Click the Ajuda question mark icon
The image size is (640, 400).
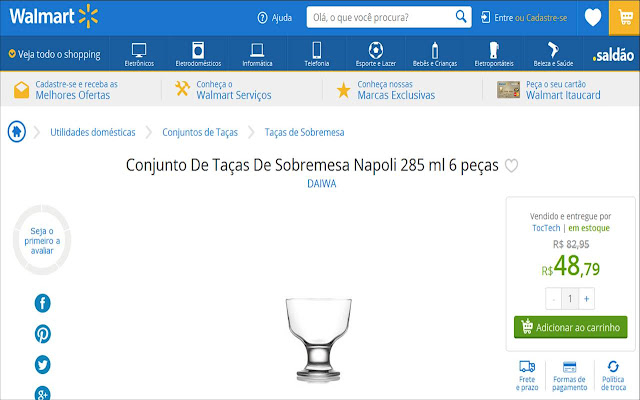coord(262,18)
